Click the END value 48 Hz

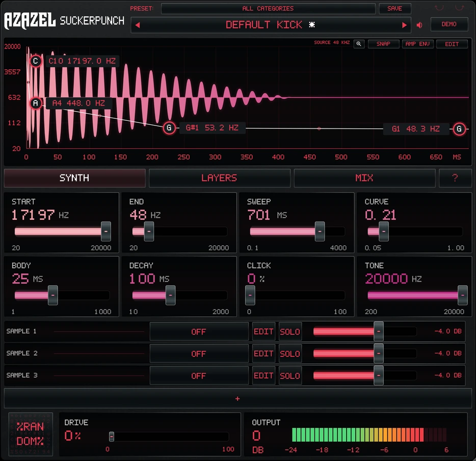point(145,215)
